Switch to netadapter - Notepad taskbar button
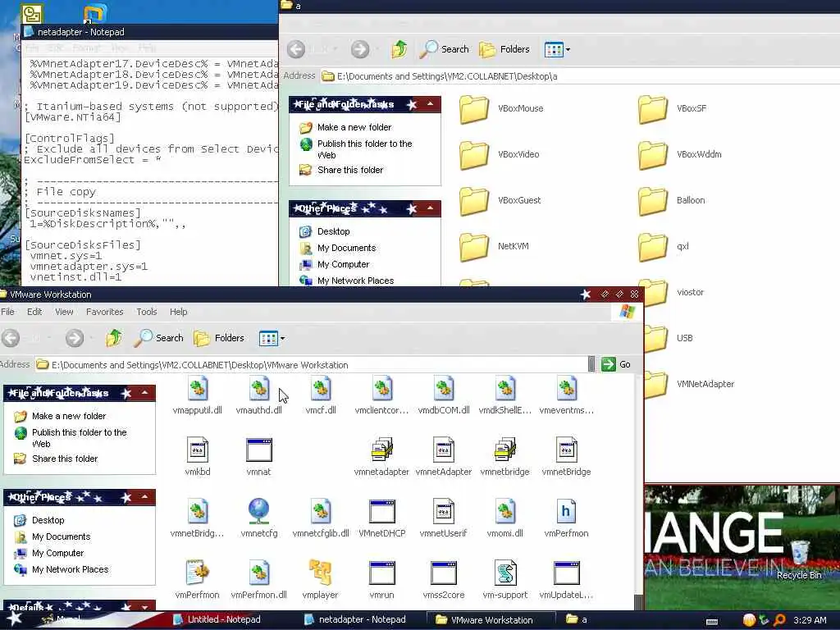840x630 pixels. click(355, 620)
